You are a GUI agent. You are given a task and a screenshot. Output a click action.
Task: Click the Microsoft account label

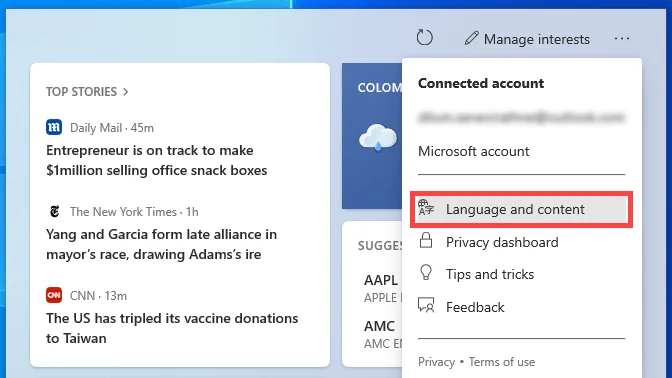point(474,151)
